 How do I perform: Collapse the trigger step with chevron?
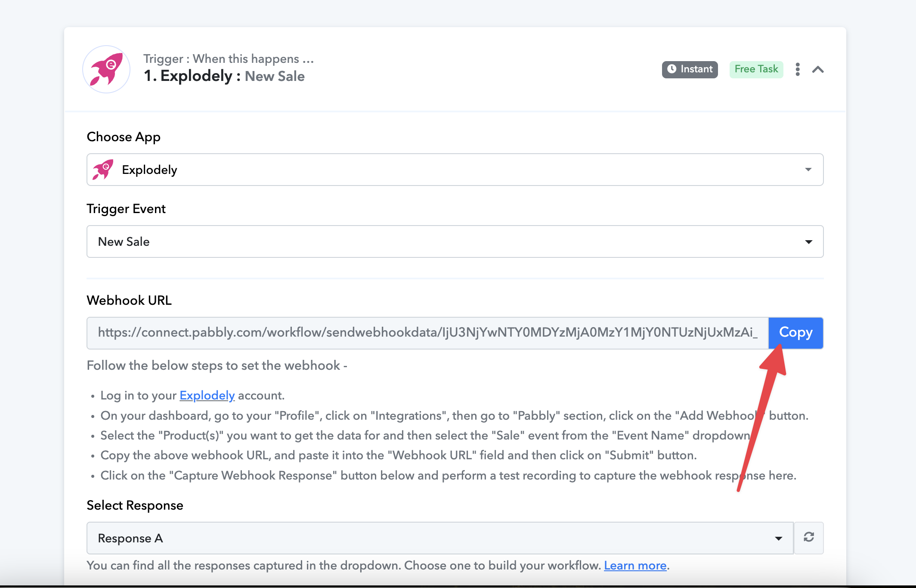tap(818, 69)
